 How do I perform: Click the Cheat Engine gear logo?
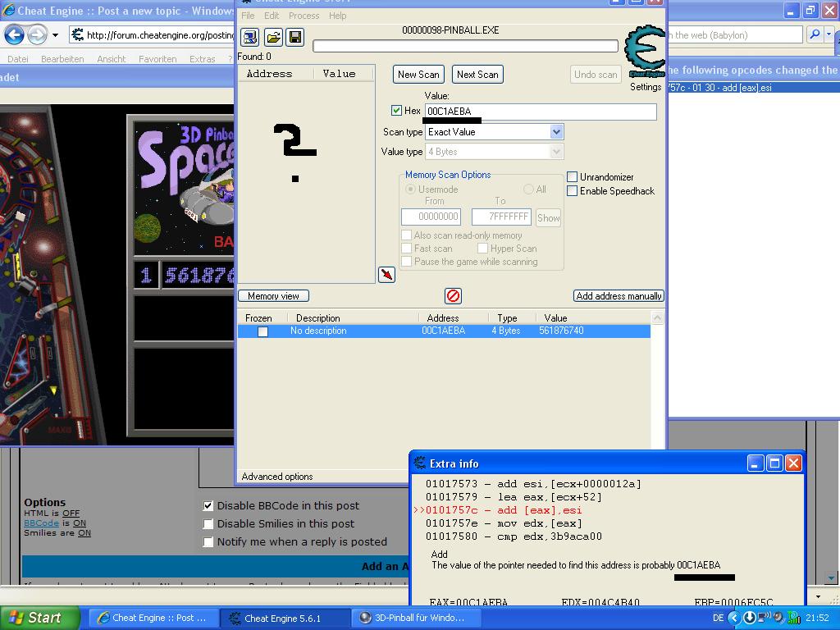pos(645,52)
